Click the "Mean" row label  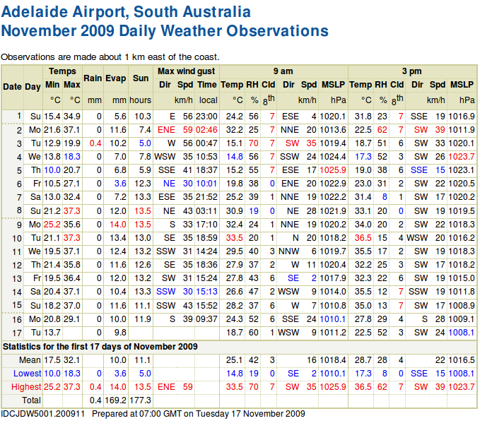tap(30, 360)
